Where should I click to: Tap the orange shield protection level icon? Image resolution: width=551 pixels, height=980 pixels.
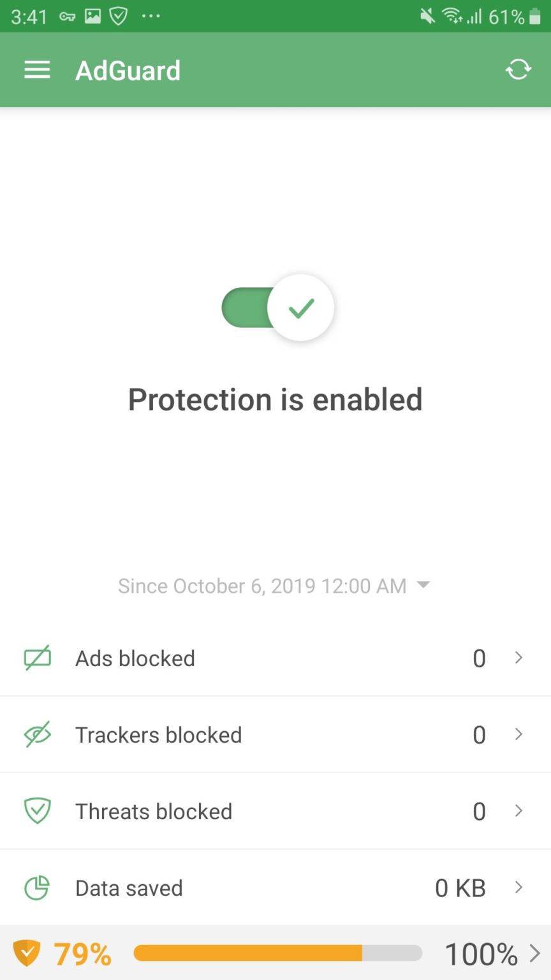(27, 954)
